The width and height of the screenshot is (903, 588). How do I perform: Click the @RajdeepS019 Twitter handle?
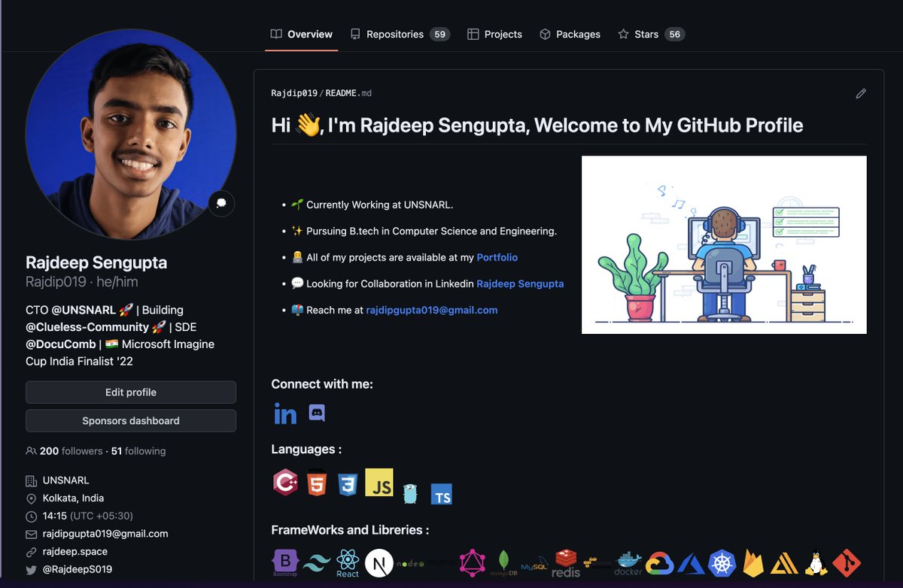coord(78,569)
